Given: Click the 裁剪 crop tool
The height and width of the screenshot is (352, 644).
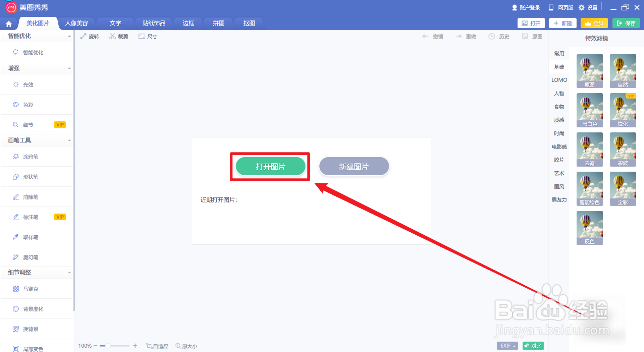Looking at the screenshot, I should click(119, 36).
